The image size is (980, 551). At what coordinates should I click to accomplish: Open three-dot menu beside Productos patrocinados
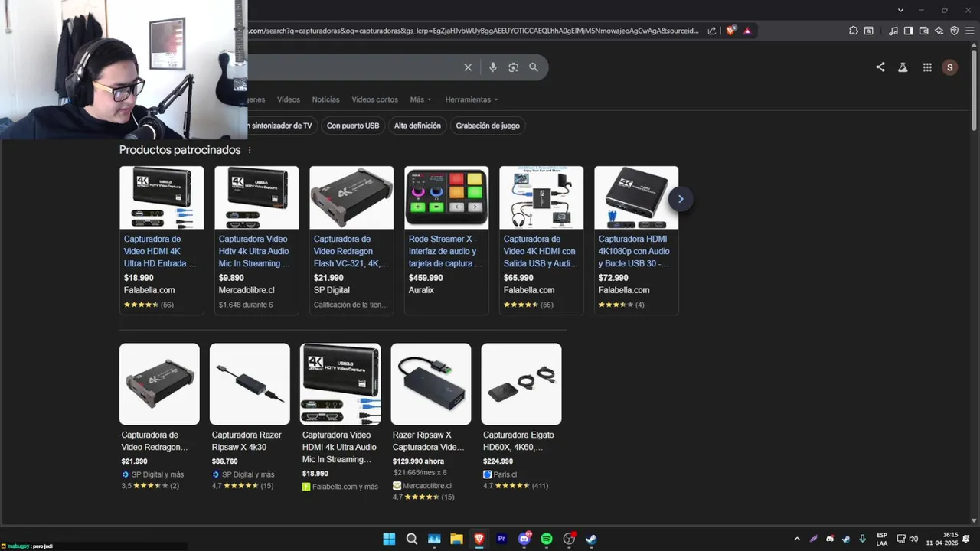pyautogui.click(x=250, y=150)
